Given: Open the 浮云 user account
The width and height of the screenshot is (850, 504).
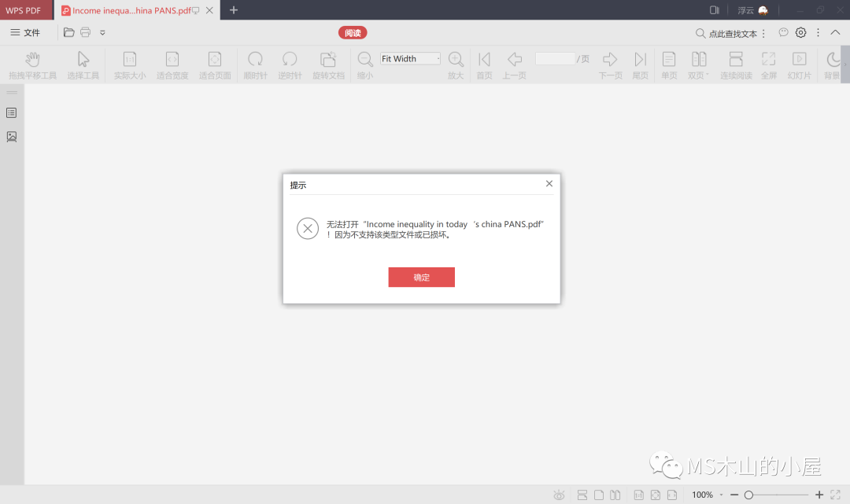Looking at the screenshot, I should point(752,10).
